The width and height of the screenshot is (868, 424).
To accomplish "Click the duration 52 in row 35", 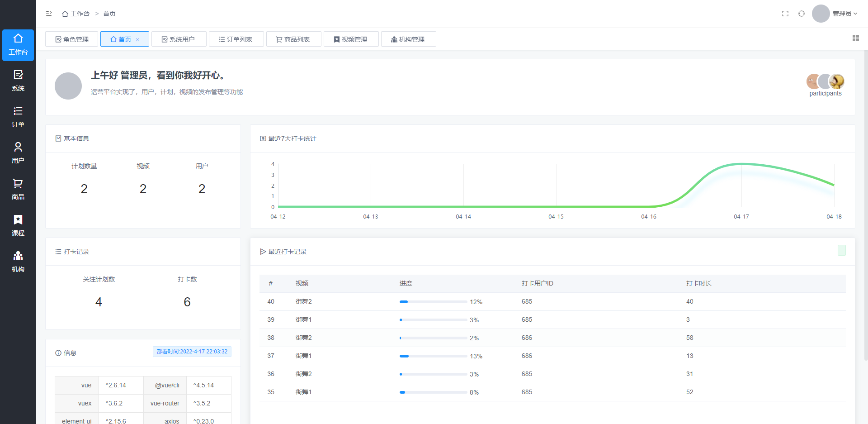I will pos(689,392).
